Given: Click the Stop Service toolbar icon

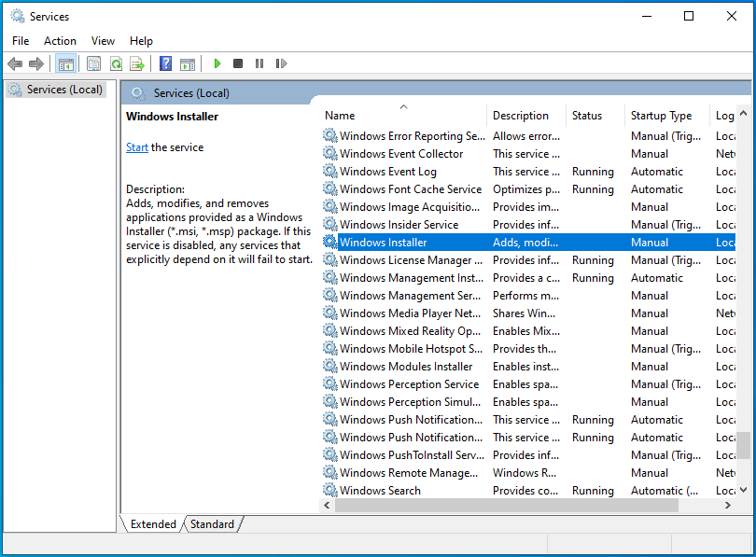Looking at the screenshot, I should pos(238,63).
